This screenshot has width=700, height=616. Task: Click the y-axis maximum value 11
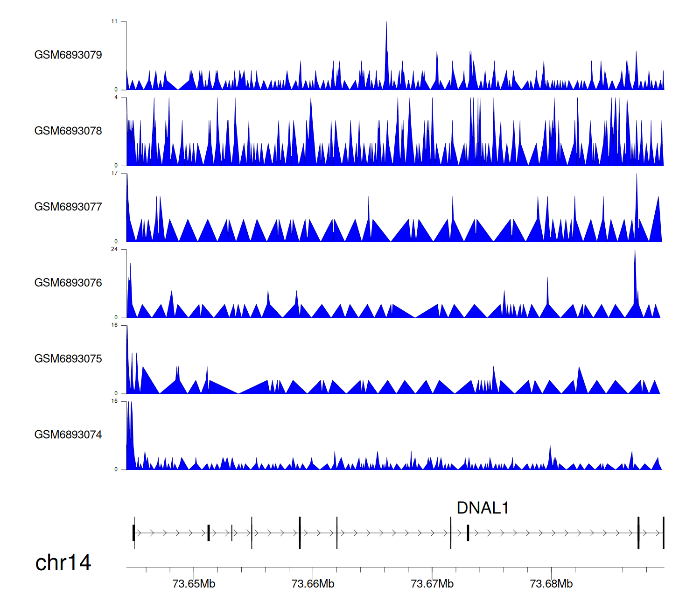pyautogui.click(x=114, y=21)
